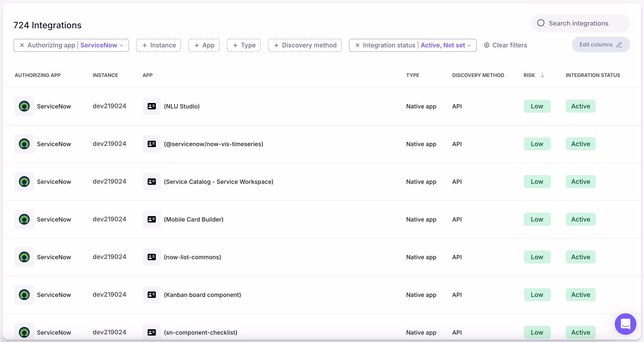Click the search magnifier icon in the search bar
This screenshot has height=342, width=644.
[x=542, y=23]
